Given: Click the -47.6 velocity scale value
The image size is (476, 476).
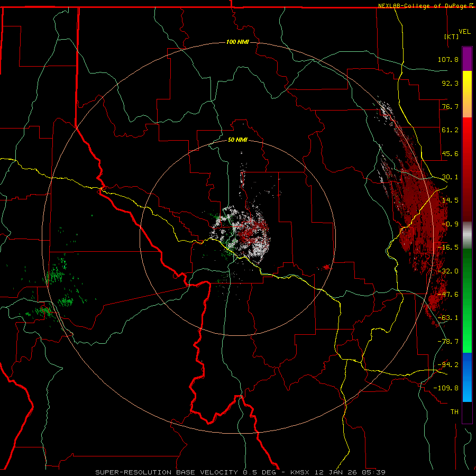Looking at the screenshot, I should (448, 295).
